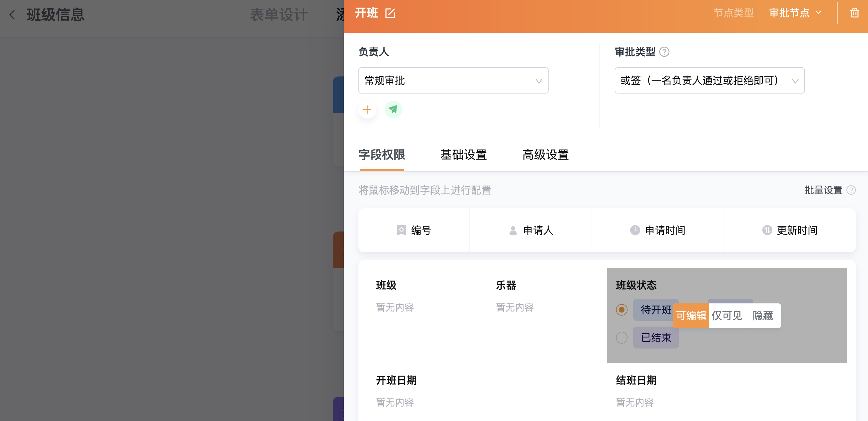
Task: Open the 表单设计 tab in background page
Action: 279,15
